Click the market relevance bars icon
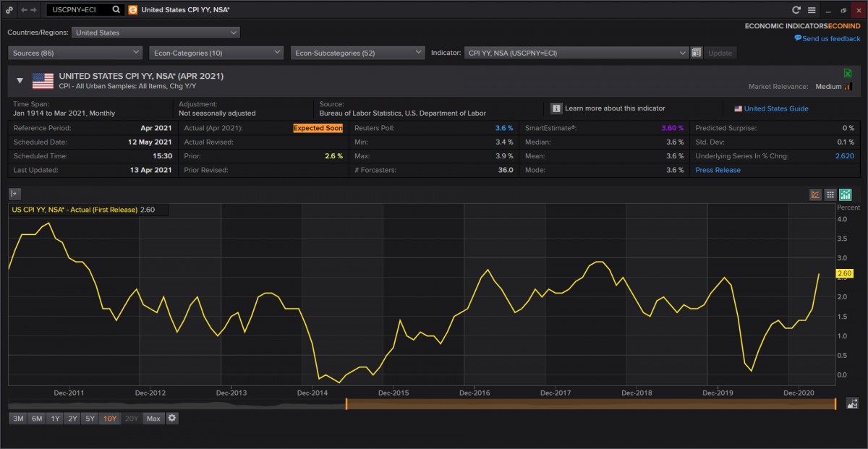Screen dimensions: 868x449 (x=848, y=86)
